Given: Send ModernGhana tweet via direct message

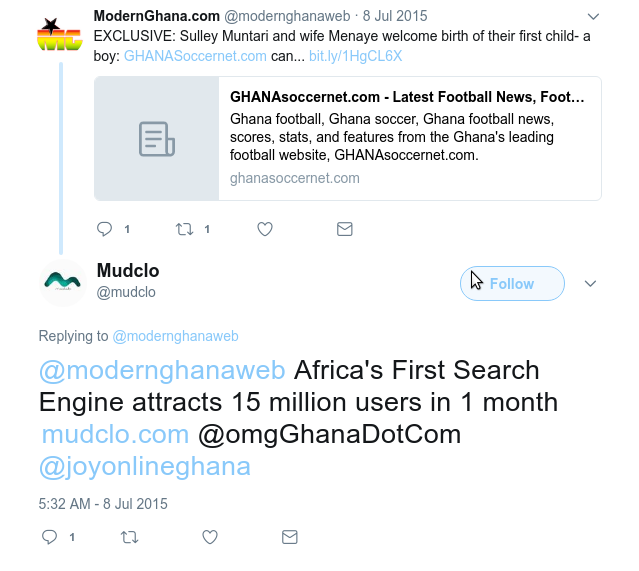Looking at the screenshot, I should [x=344, y=229].
